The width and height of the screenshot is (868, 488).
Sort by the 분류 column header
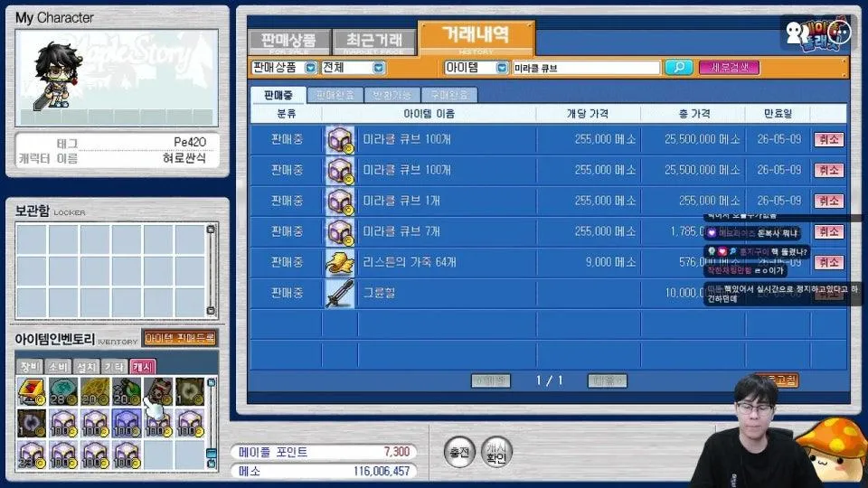[x=287, y=114]
